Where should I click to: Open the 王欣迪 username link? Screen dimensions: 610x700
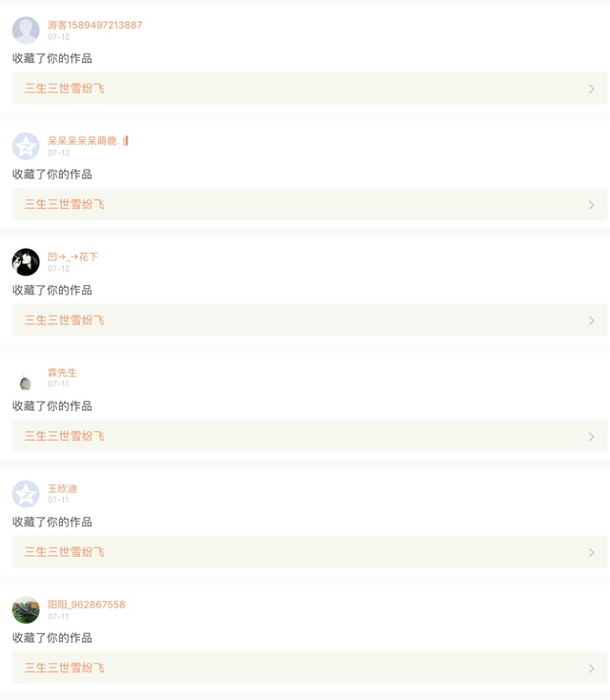click(x=62, y=488)
